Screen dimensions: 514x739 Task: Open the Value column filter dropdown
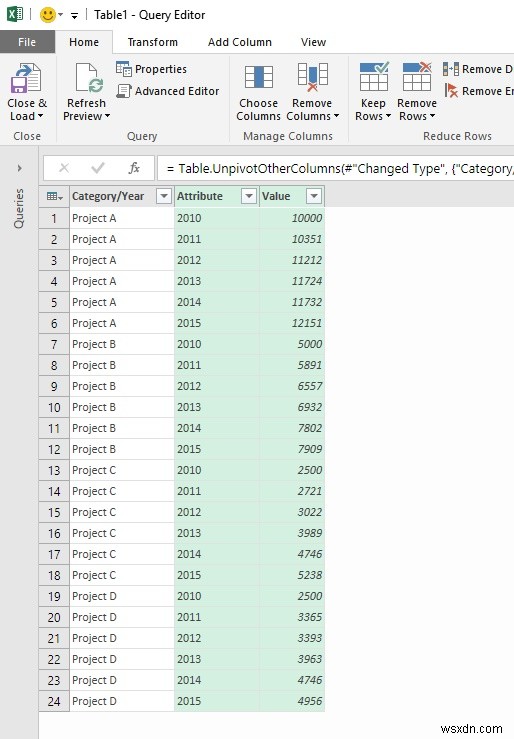pos(314,196)
